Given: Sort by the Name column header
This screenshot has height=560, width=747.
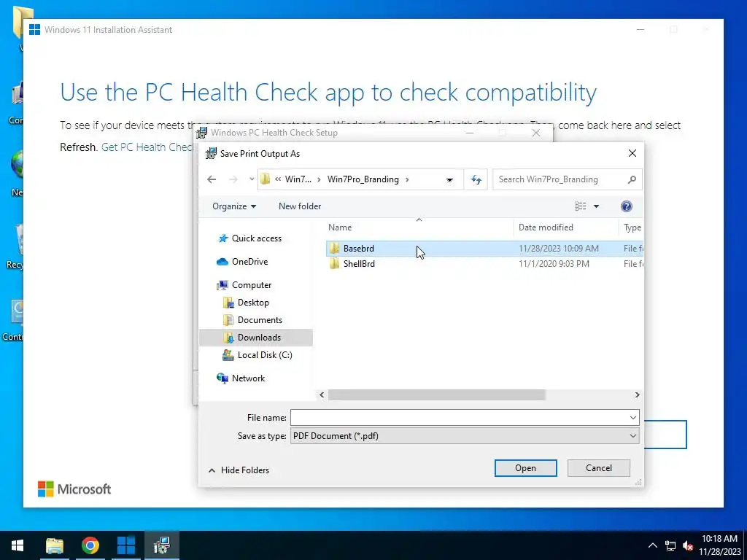Looking at the screenshot, I should coord(340,227).
